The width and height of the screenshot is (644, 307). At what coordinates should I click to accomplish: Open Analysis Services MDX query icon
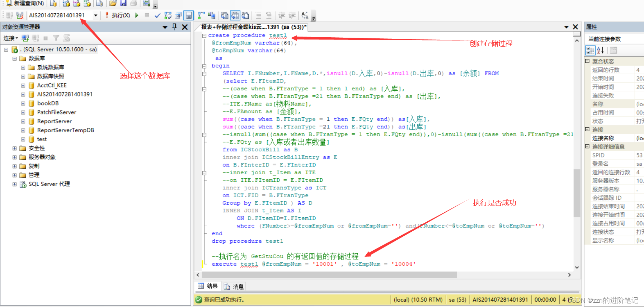[66, 3]
